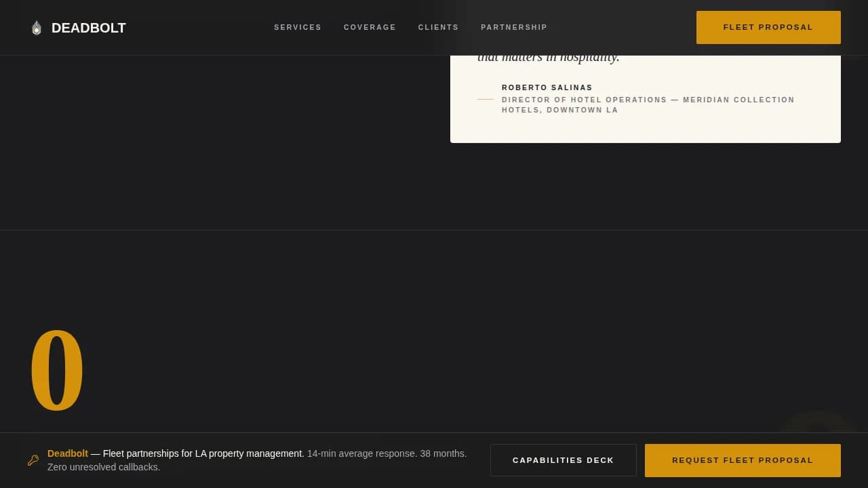868x488 pixels.
Task: Select the Clients nav item
Action: tap(438, 27)
